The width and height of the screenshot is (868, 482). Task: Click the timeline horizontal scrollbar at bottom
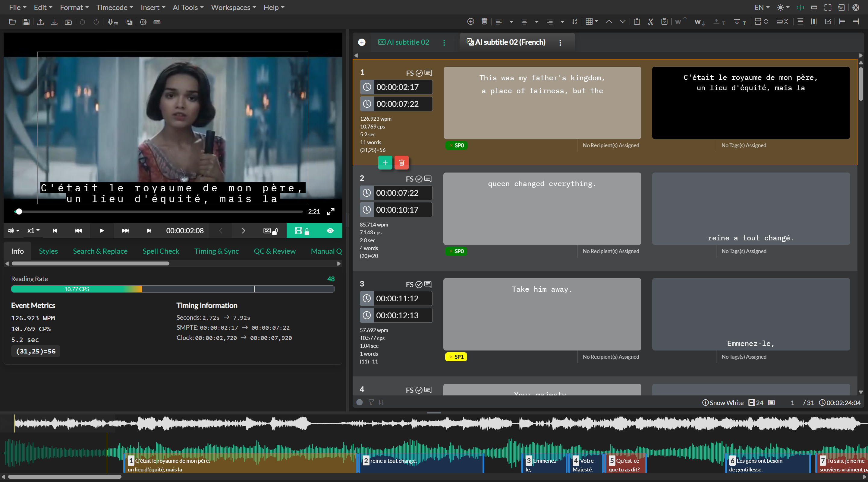click(65, 477)
